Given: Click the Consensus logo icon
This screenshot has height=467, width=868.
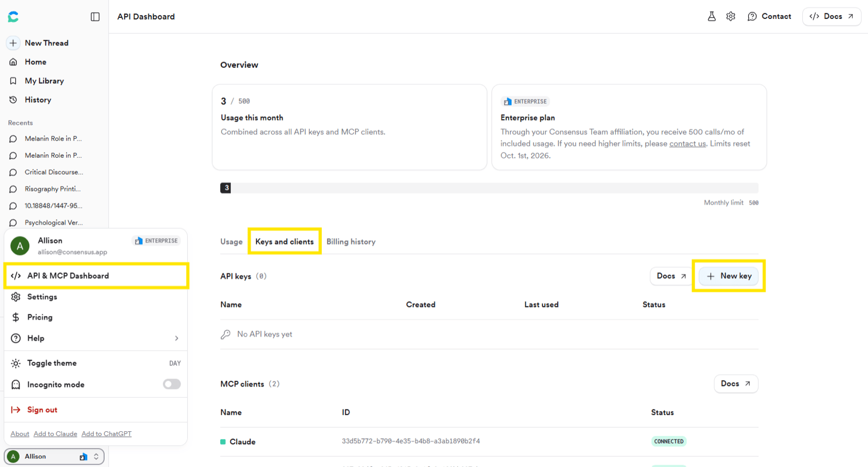Looking at the screenshot, I should [x=14, y=17].
